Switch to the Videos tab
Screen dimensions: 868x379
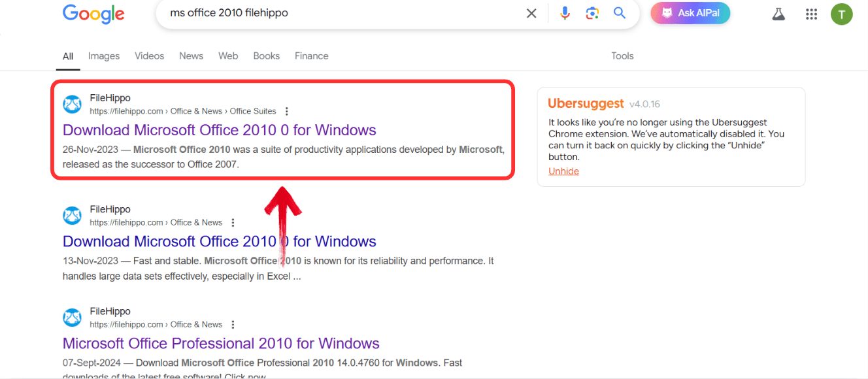[x=149, y=56]
